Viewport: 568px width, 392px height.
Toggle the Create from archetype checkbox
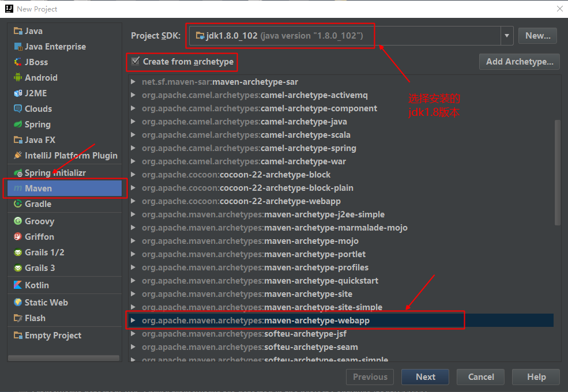(136, 62)
